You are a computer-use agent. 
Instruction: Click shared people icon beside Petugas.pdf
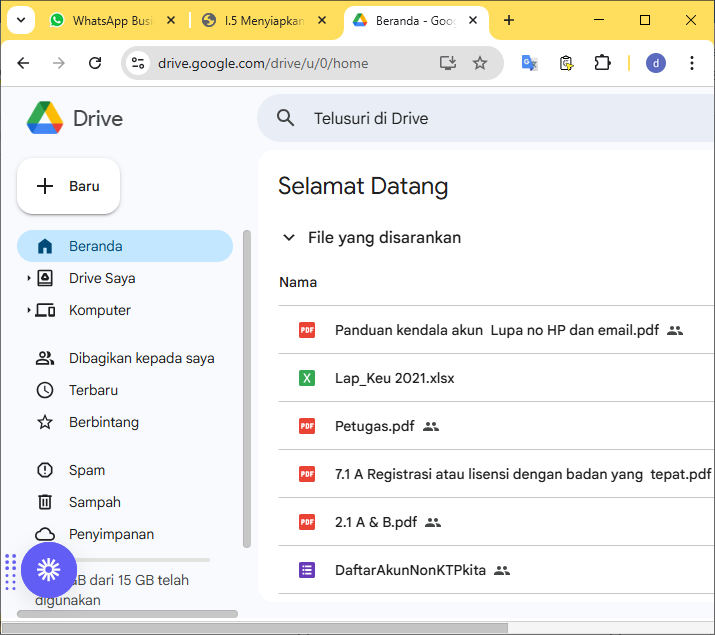click(431, 427)
